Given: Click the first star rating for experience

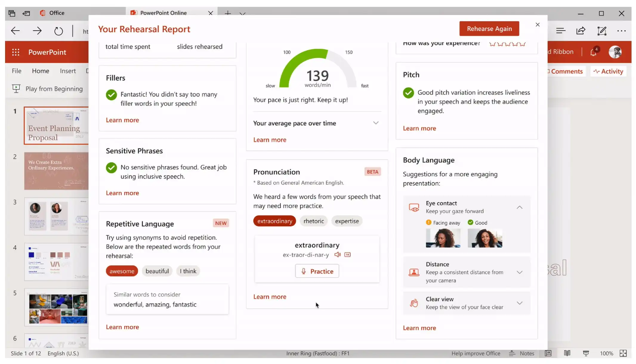Looking at the screenshot, I should pyautogui.click(x=493, y=44).
